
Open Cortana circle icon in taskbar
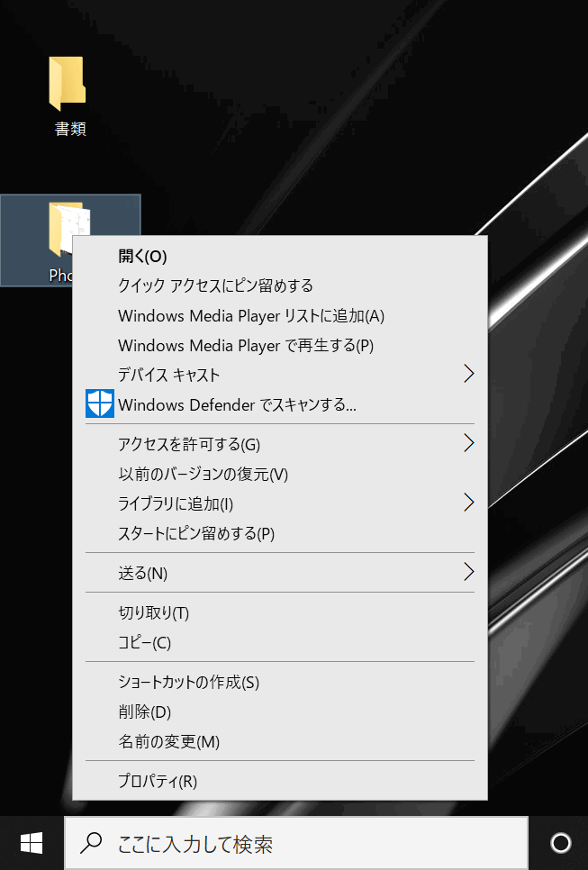(x=561, y=843)
